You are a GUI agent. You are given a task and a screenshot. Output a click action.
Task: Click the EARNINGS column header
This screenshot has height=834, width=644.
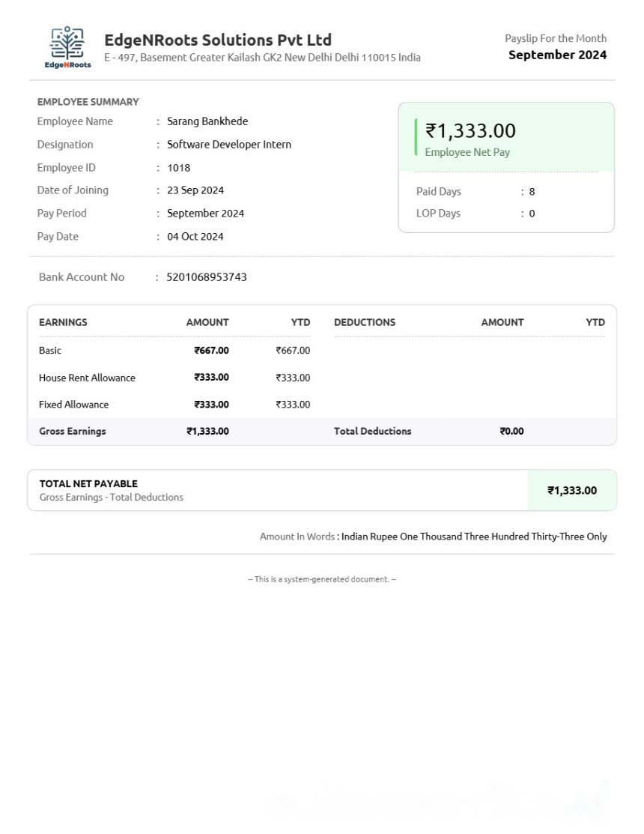pos(63,322)
